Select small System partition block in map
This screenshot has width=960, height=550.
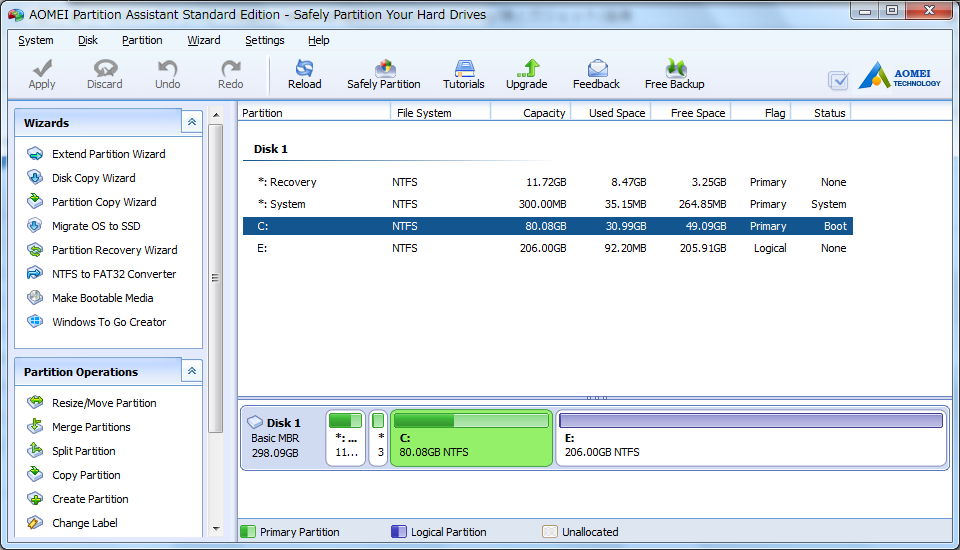(378, 438)
